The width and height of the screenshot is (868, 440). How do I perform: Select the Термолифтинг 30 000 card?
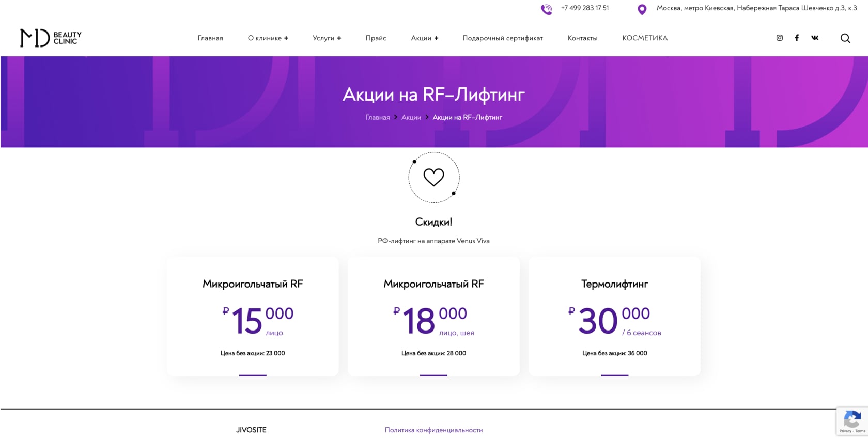(x=615, y=317)
